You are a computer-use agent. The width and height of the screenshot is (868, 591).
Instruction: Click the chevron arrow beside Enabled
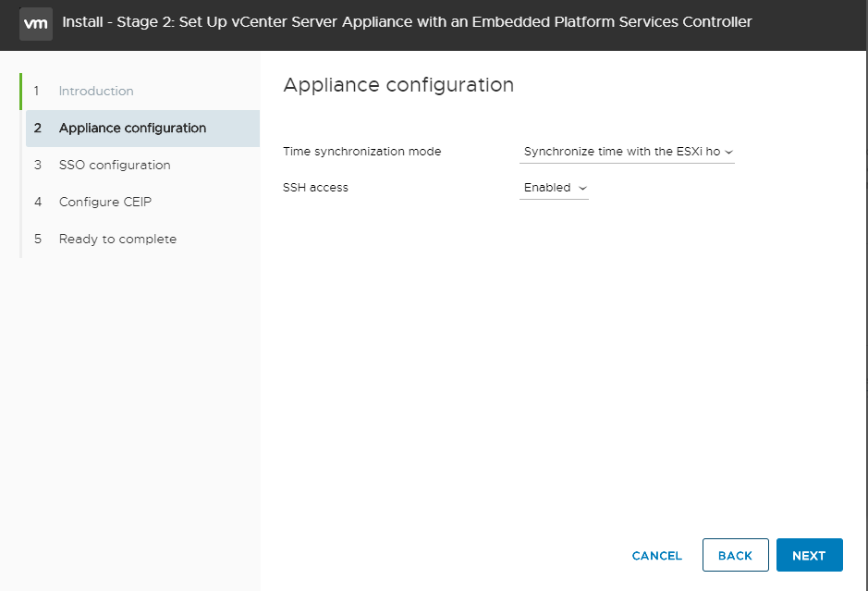click(582, 188)
